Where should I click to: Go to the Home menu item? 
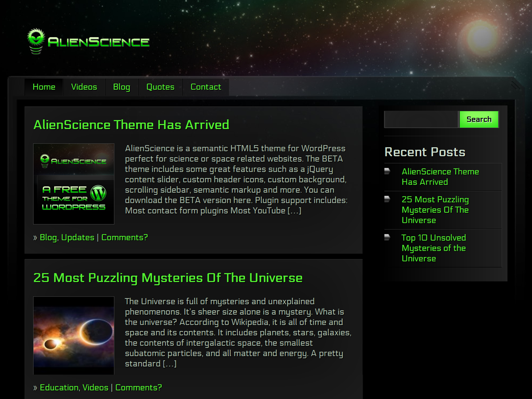(44, 87)
